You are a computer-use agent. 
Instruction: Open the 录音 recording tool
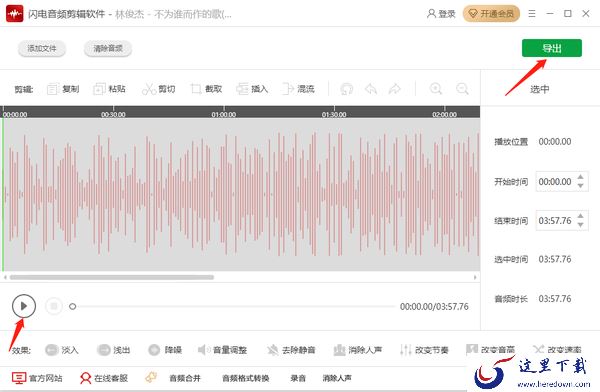(x=298, y=378)
